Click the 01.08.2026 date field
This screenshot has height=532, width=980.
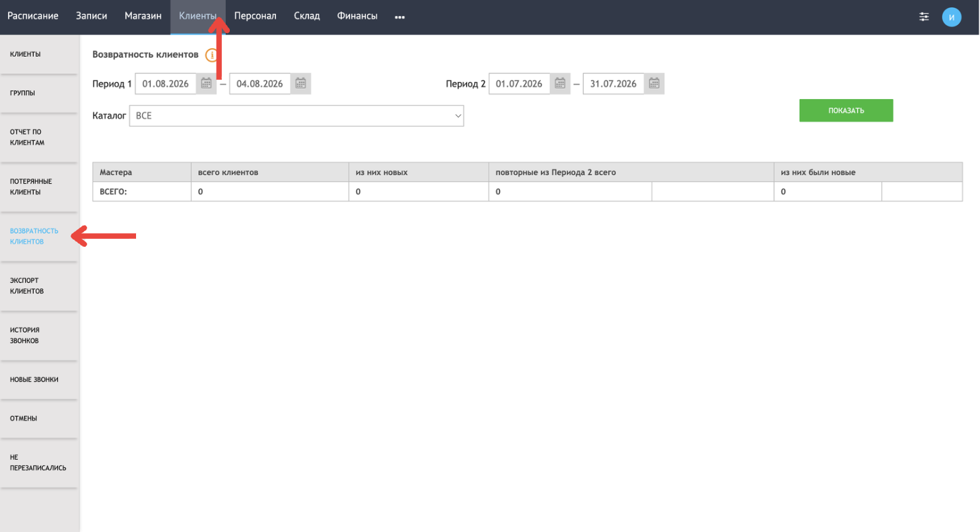(x=166, y=83)
